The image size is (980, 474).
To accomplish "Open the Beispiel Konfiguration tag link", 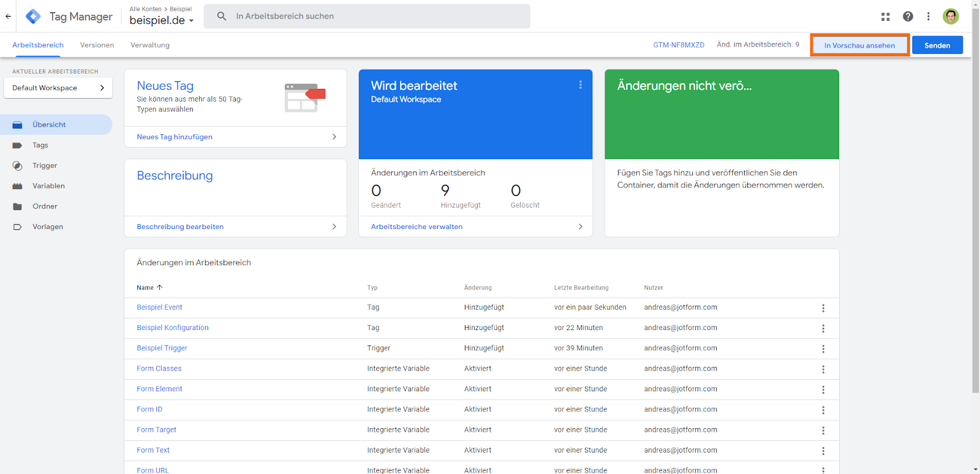I will coord(173,328).
